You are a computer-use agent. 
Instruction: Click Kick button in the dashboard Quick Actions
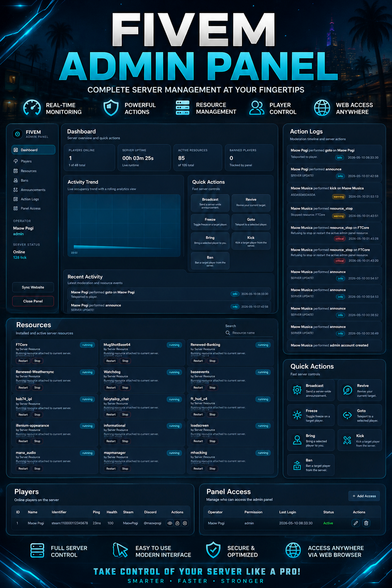[x=251, y=241]
